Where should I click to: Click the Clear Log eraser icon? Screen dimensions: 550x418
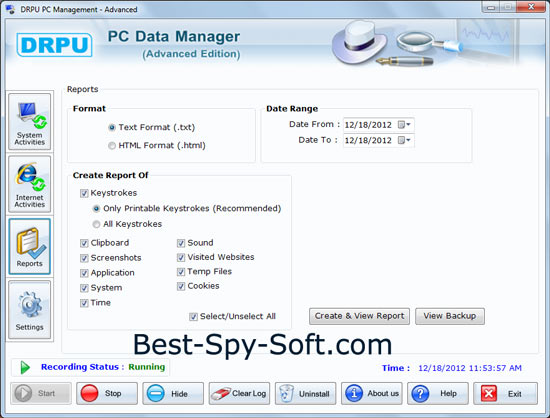(220, 393)
